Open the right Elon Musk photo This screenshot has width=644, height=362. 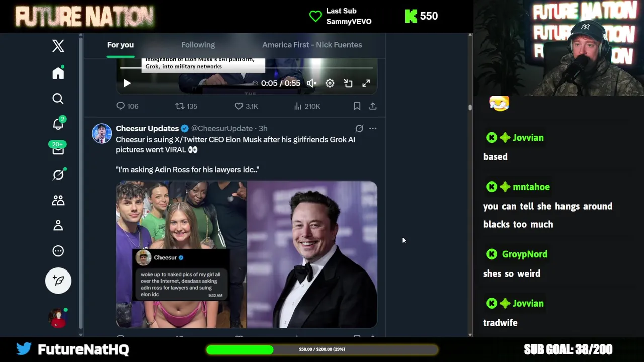click(312, 254)
